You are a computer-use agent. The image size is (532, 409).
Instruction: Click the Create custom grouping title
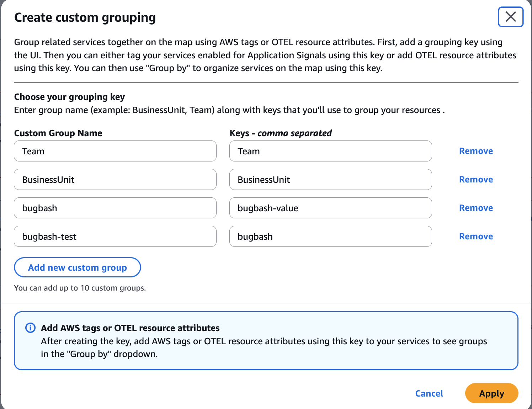(85, 17)
